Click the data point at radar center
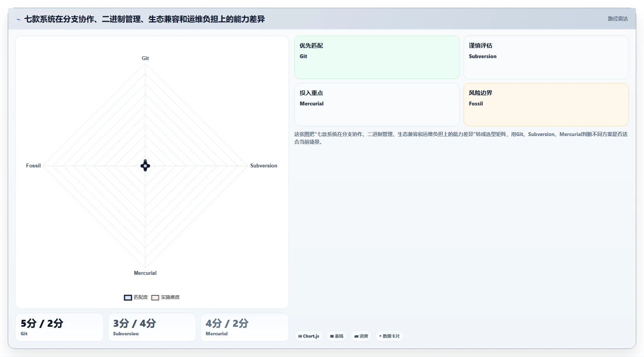Image resolution: width=644 pixels, height=357 pixels. pyautogui.click(x=145, y=166)
